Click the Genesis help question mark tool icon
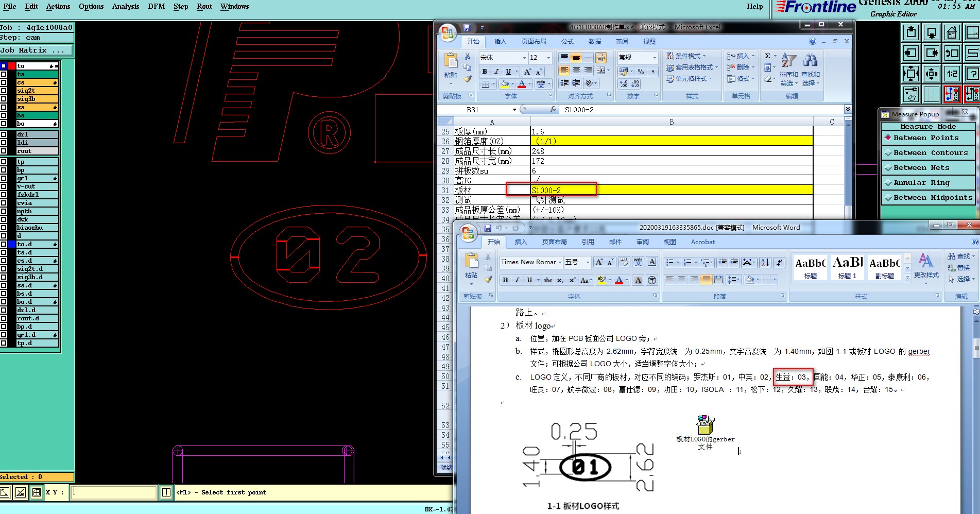 click(x=972, y=74)
